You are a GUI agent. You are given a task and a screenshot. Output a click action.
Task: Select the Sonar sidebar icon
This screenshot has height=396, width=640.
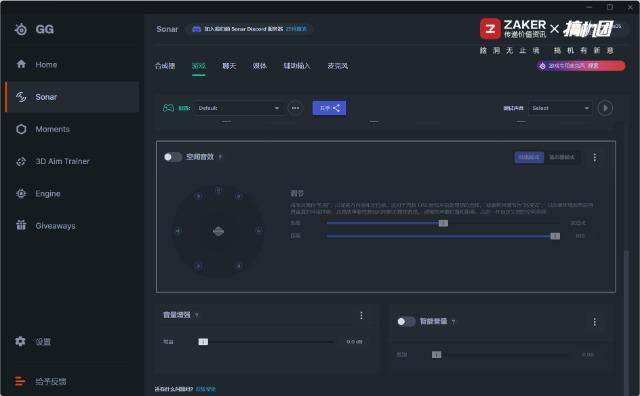pos(21,97)
